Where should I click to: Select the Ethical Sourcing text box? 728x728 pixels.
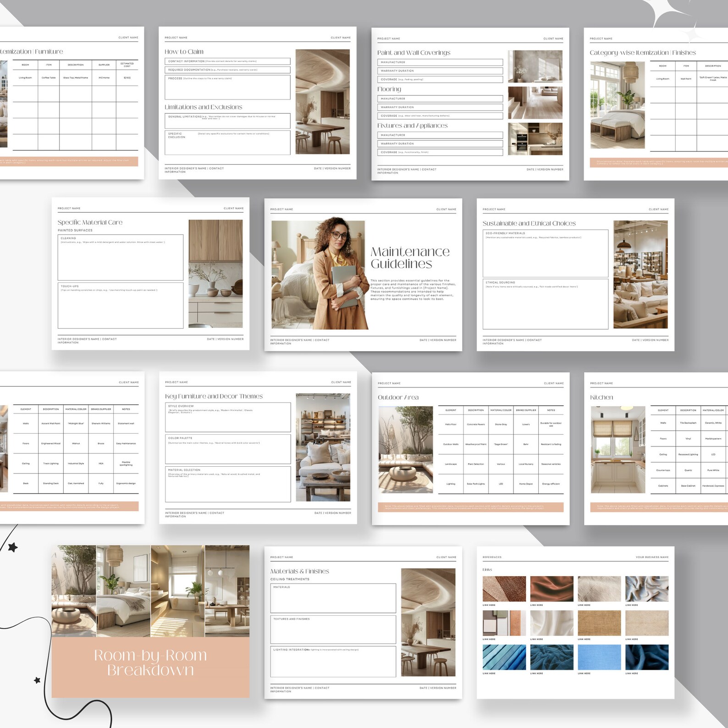pyautogui.click(x=546, y=304)
